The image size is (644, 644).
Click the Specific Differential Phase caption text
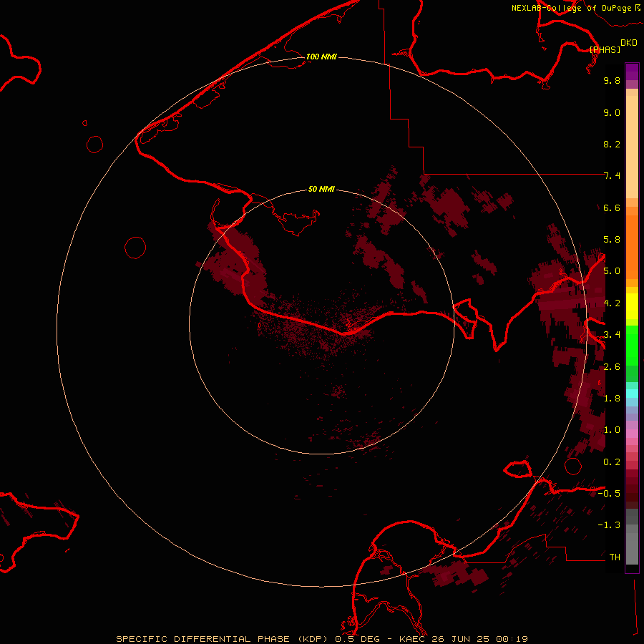pyautogui.click(x=321, y=639)
